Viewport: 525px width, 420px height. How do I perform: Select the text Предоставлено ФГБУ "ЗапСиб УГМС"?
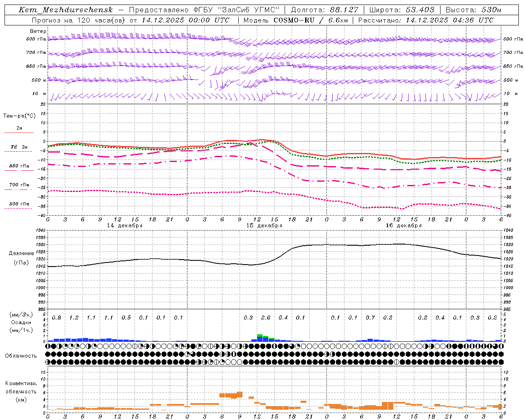(204, 10)
